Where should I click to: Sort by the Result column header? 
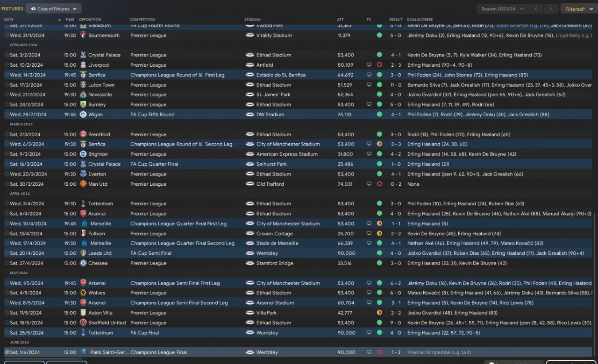pyautogui.click(x=396, y=20)
